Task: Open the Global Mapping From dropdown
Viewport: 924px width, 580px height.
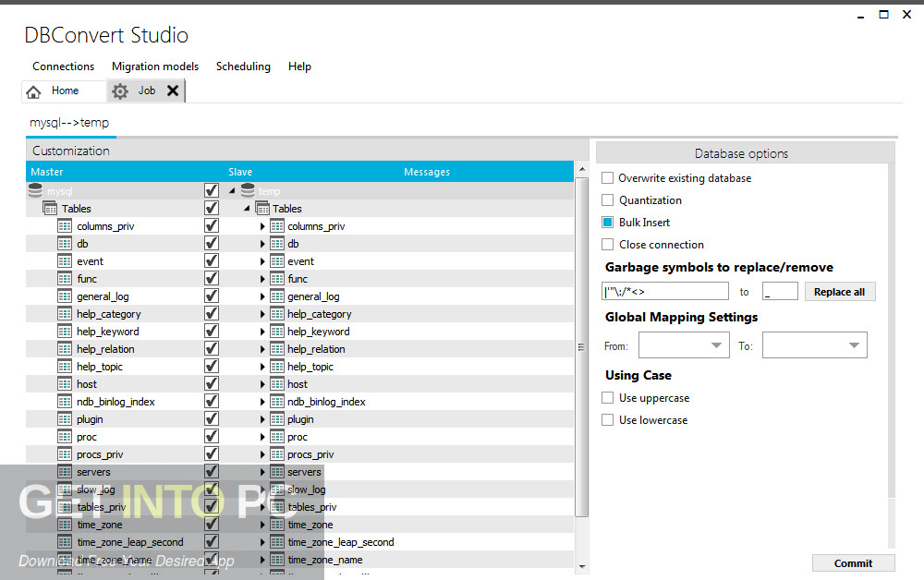Action: (x=684, y=345)
